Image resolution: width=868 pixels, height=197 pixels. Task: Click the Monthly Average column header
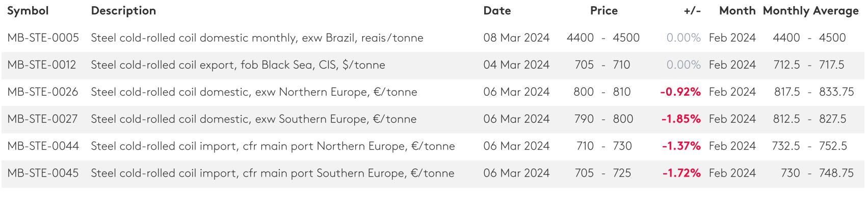(x=810, y=11)
